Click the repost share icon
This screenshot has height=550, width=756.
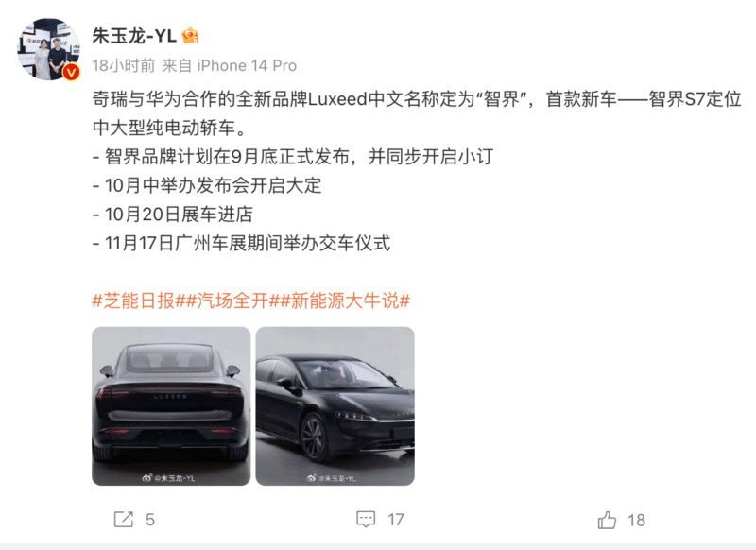pyautogui.click(x=124, y=519)
